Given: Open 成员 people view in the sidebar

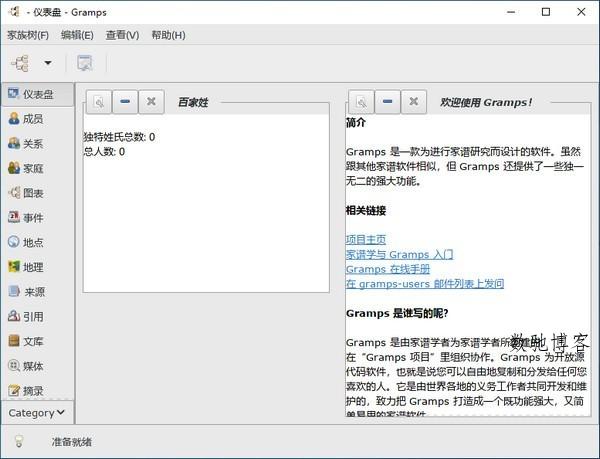Looking at the screenshot, I should click(37, 119).
